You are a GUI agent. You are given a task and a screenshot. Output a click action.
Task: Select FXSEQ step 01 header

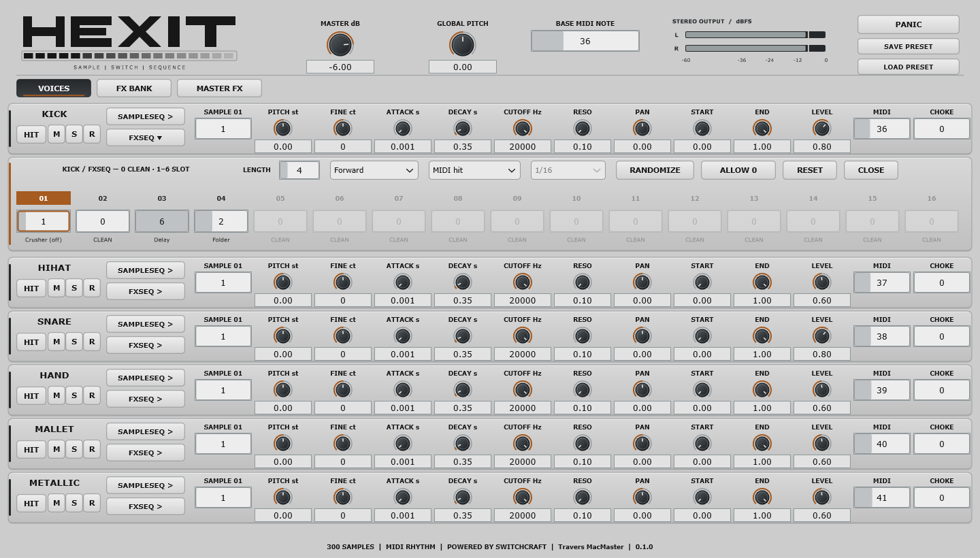44,198
